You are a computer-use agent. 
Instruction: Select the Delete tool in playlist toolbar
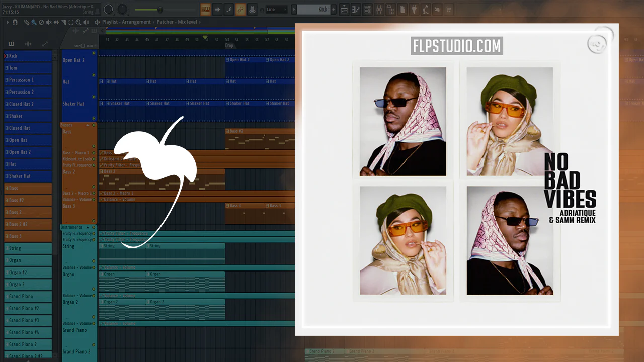pos(41,22)
